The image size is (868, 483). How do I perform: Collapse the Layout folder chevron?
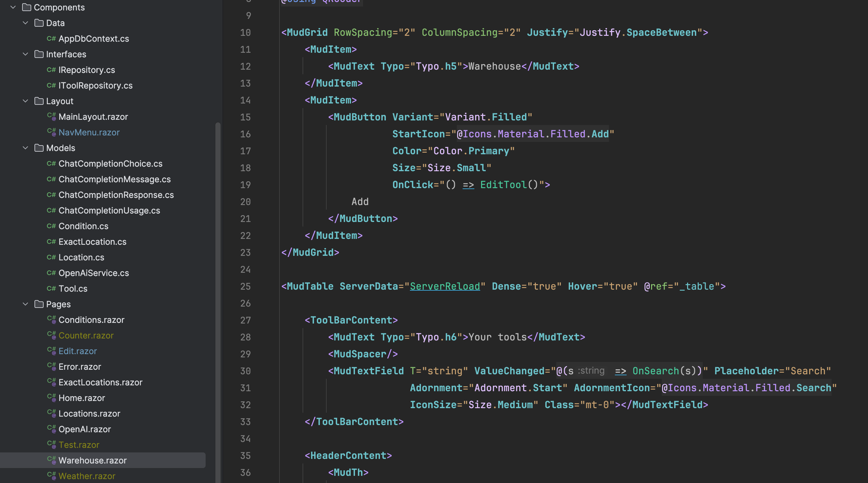[25, 101]
